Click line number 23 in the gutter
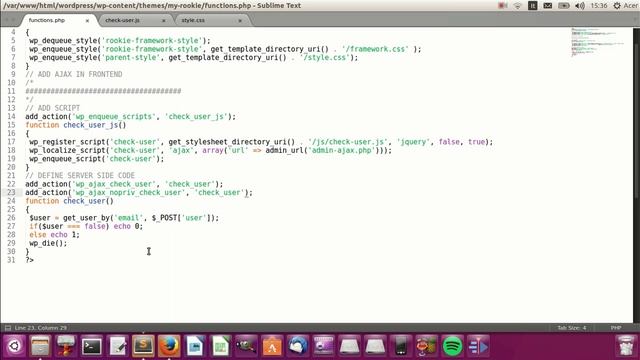This screenshot has height=360, width=640. point(11,192)
